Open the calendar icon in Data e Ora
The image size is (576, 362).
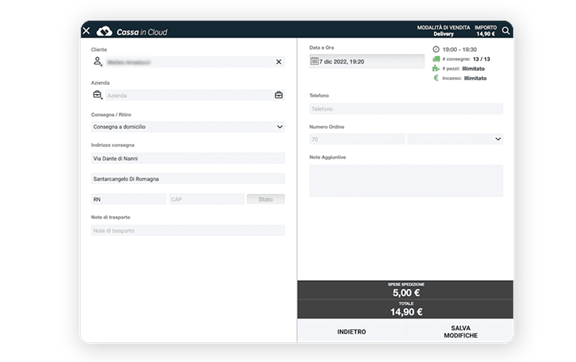tap(314, 61)
